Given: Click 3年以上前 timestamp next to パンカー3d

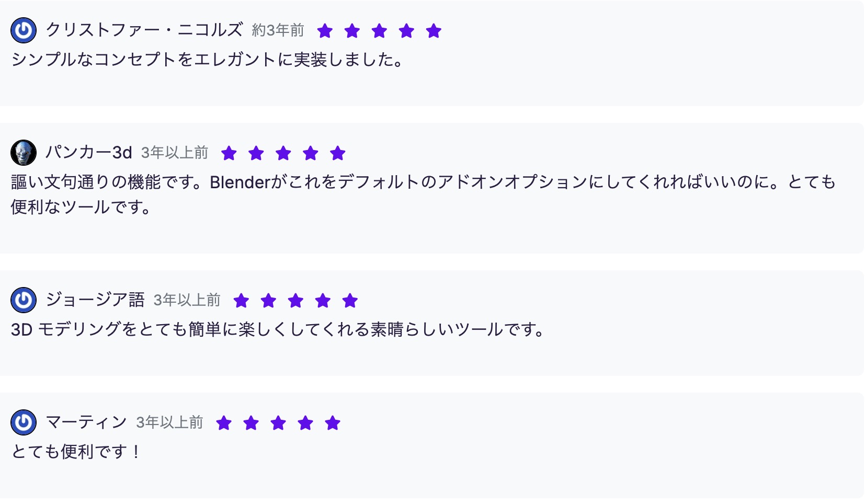Looking at the screenshot, I should (175, 153).
